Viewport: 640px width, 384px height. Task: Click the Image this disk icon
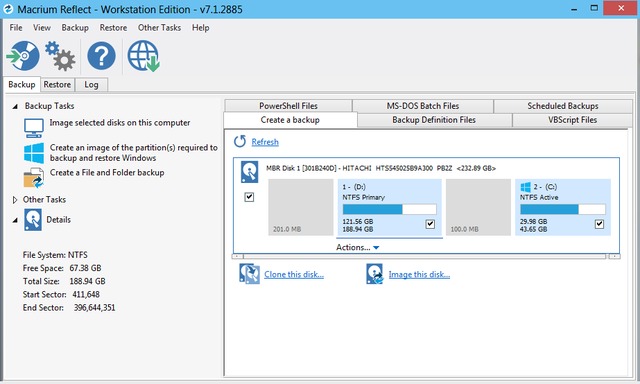tap(374, 274)
